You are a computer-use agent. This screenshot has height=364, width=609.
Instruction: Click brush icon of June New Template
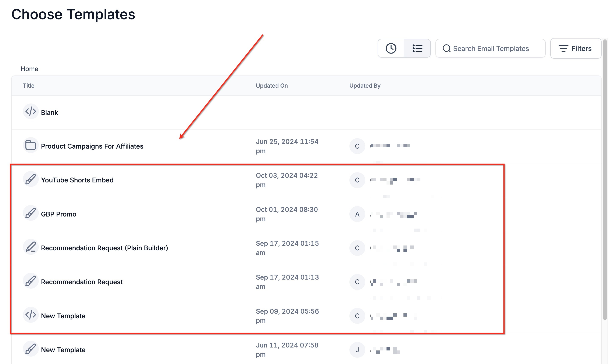31,349
